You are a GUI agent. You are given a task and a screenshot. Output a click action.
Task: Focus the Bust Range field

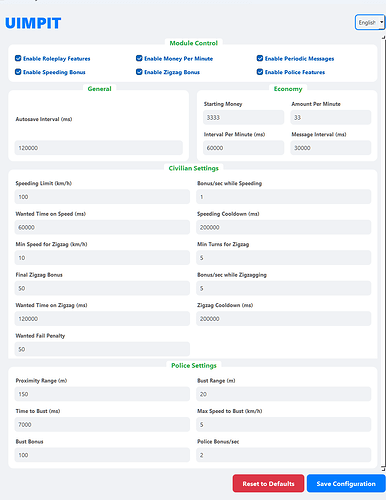[x=284, y=394]
